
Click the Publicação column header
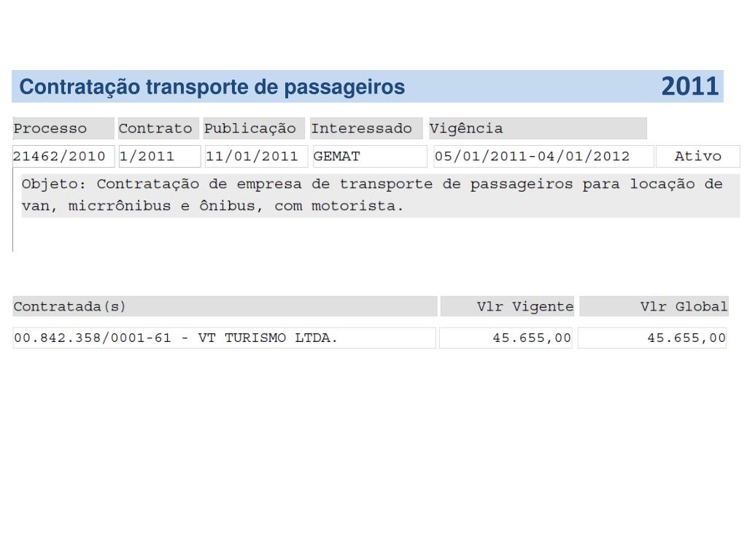[x=254, y=128]
